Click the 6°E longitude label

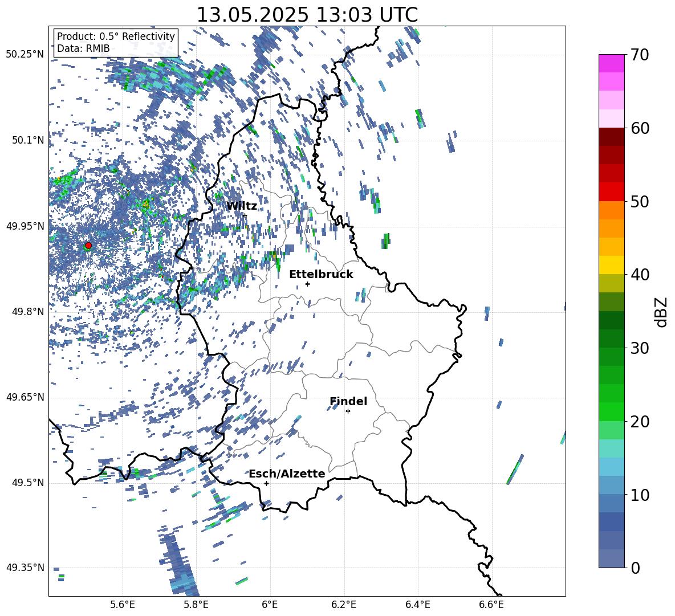270,605
